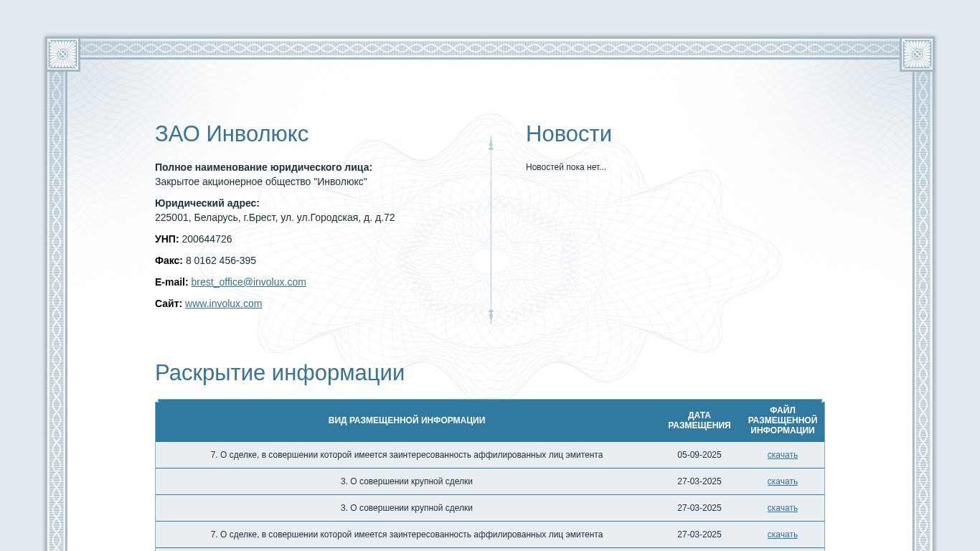The height and width of the screenshot is (551, 980).
Task: Click the УНП number 200644726
Action: 207,239
